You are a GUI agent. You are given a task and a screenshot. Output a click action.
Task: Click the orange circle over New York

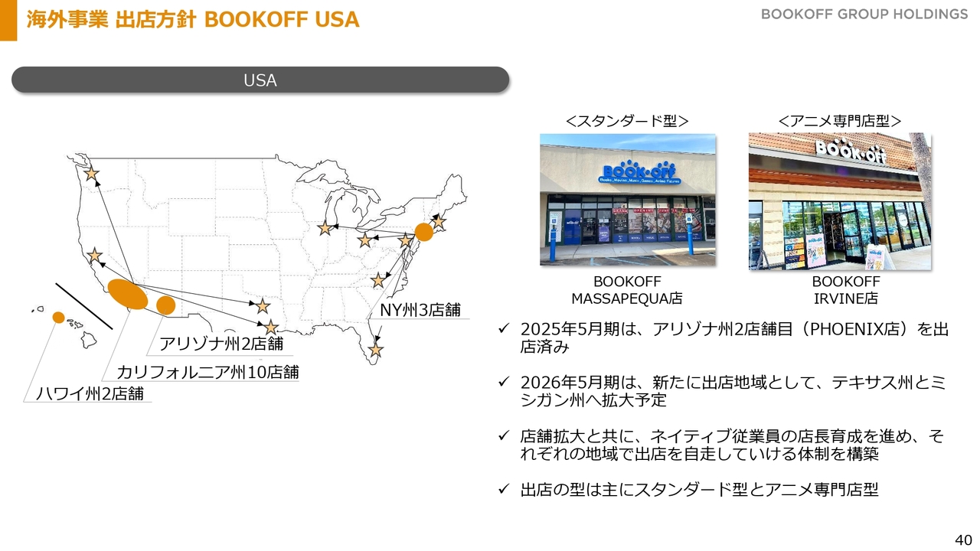click(x=423, y=231)
